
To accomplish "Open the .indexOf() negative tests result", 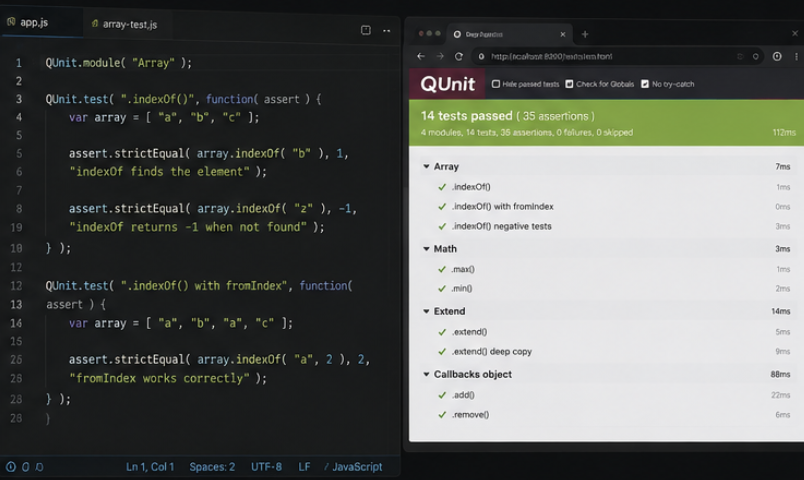I will pos(501,226).
